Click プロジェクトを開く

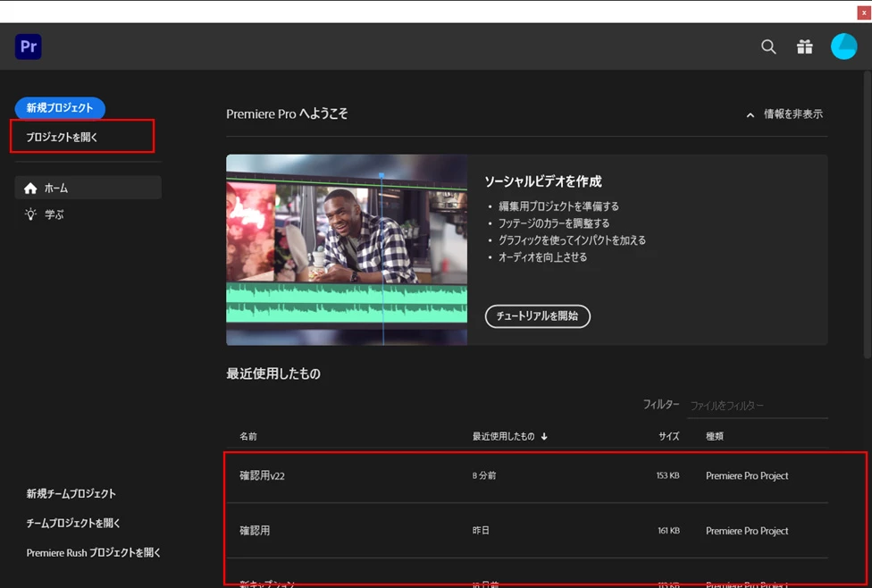(x=62, y=137)
